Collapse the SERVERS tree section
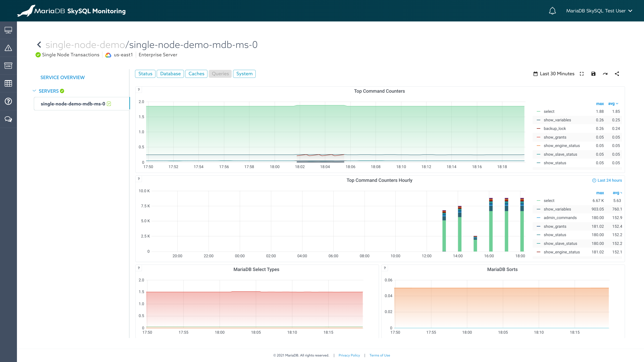644x362 pixels. (34, 91)
